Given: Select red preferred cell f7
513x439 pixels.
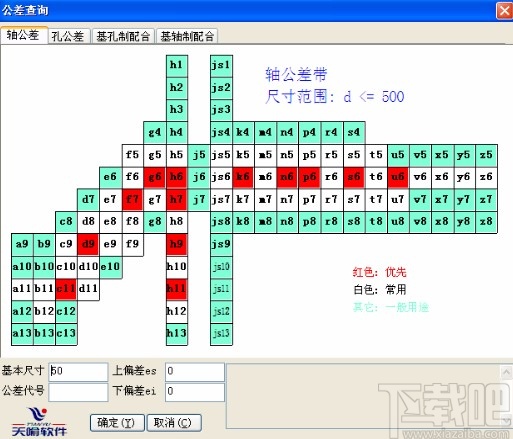Looking at the screenshot, I should click(x=133, y=200).
